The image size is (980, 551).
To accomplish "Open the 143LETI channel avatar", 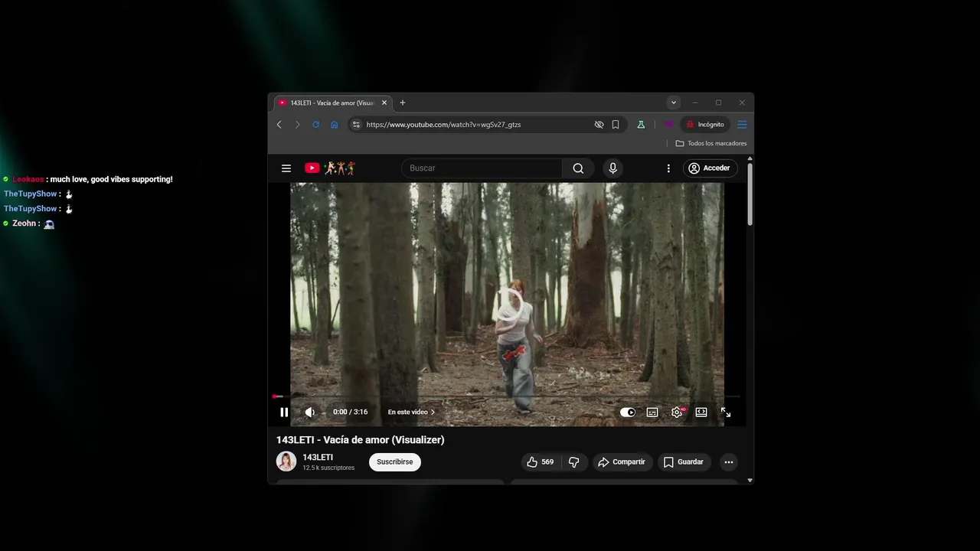I will click(286, 461).
